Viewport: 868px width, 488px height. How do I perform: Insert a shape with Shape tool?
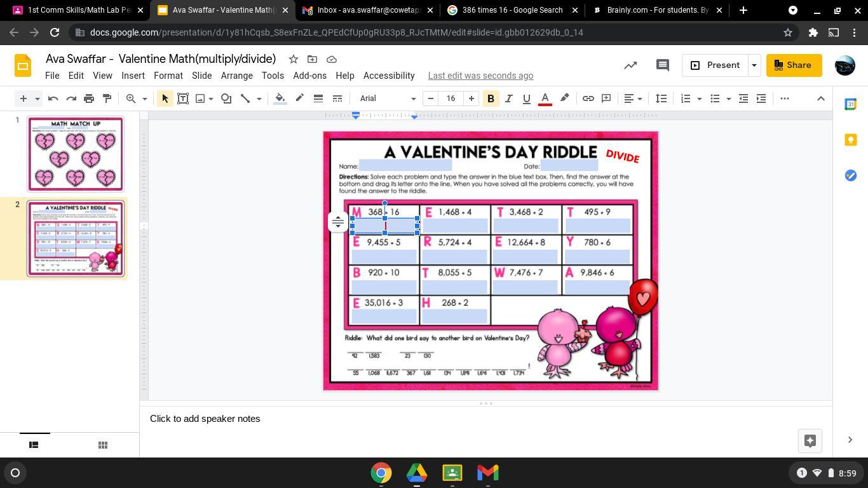click(226, 98)
